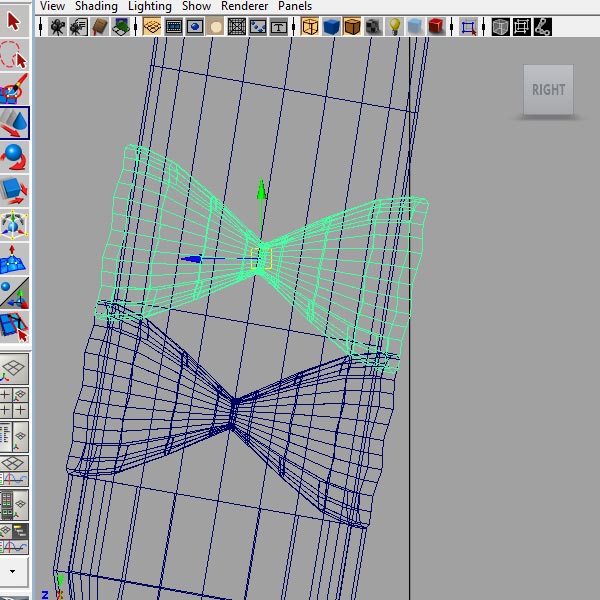Toggle the Film Gate display
Viewport: 600px width, 600px height.
pyautogui.click(x=173, y=27)
